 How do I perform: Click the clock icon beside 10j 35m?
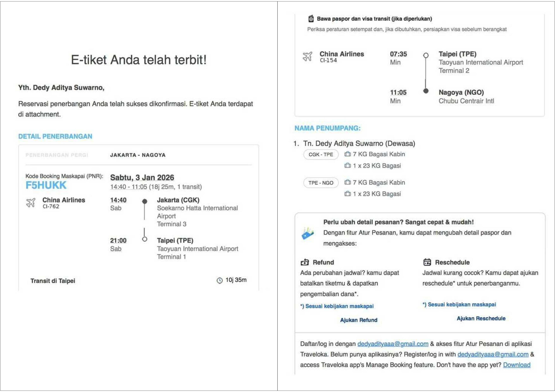pos(219,280)
